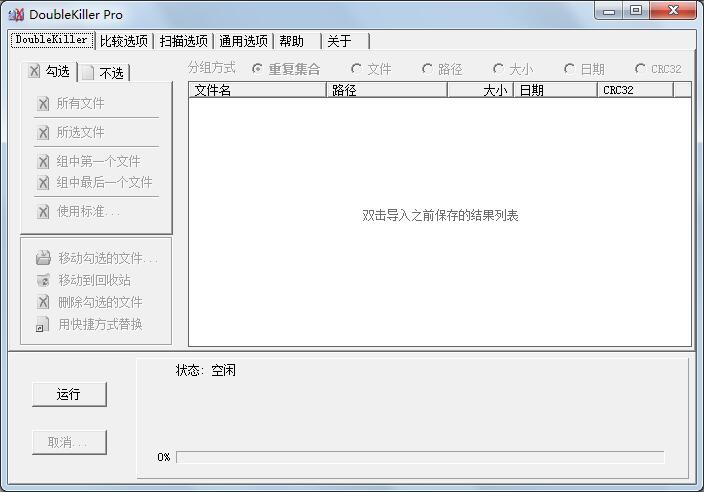Select the CRC32 grouping radio button
This screenshot has height=492, width=704.
[x=640, y=69]
